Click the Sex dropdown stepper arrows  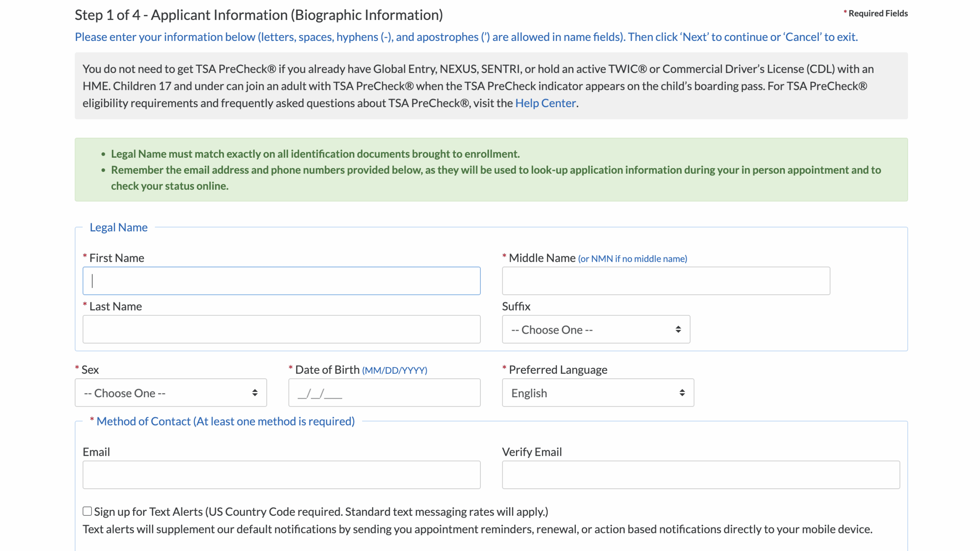(255, 393)
